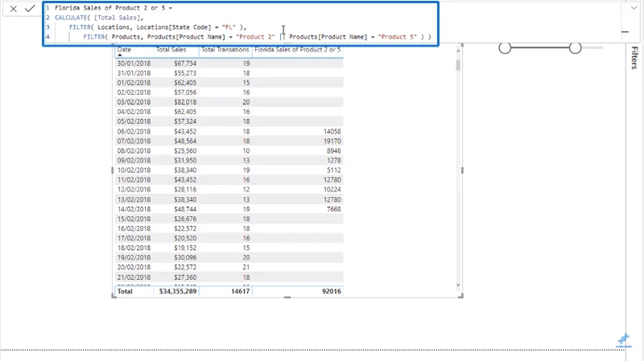Select the value 5112 cell
The image size is (644, 361).
[x=334, y=170]
